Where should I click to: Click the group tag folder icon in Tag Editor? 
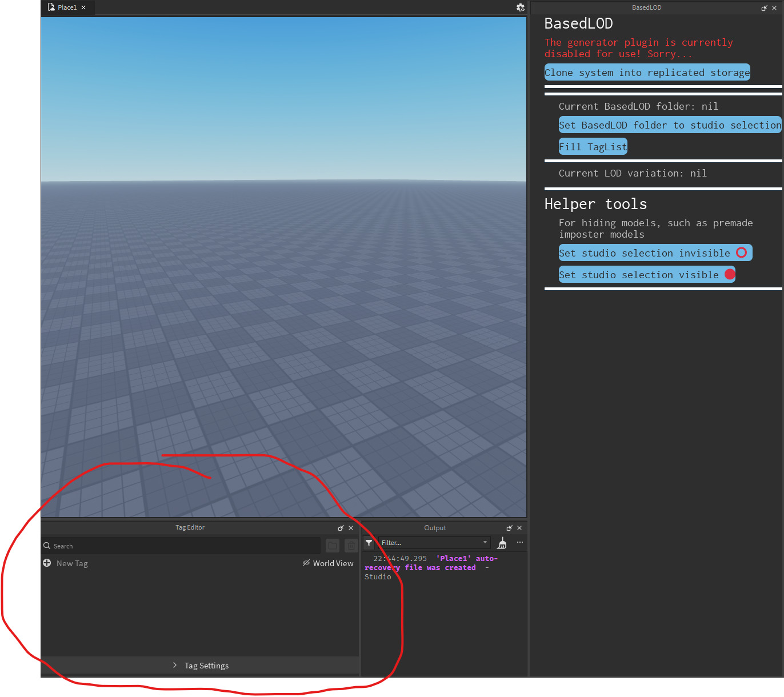click(332, 546)
